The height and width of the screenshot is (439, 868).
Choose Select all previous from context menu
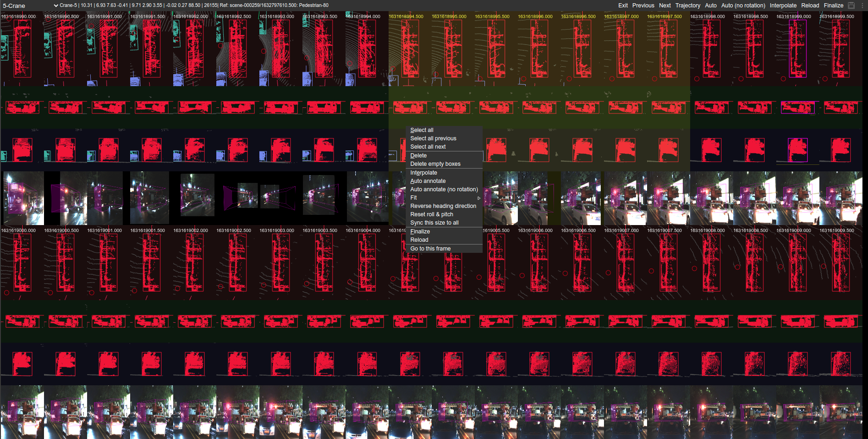click(433, 138)
